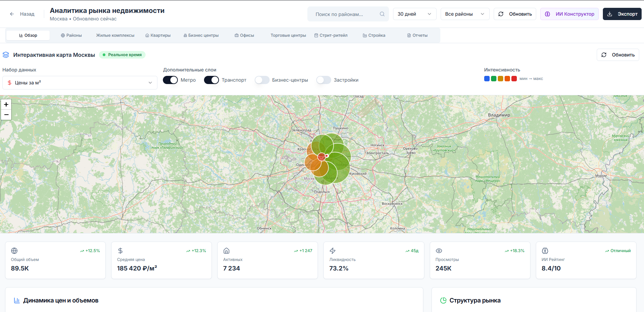Open the Стрит-ритейл tab

click(331, 35)
